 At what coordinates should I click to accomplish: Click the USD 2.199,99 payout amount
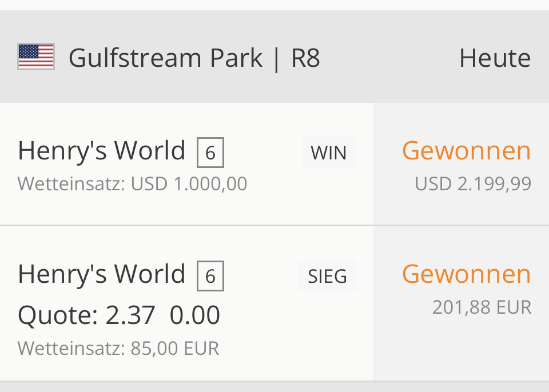pos(473,184)
